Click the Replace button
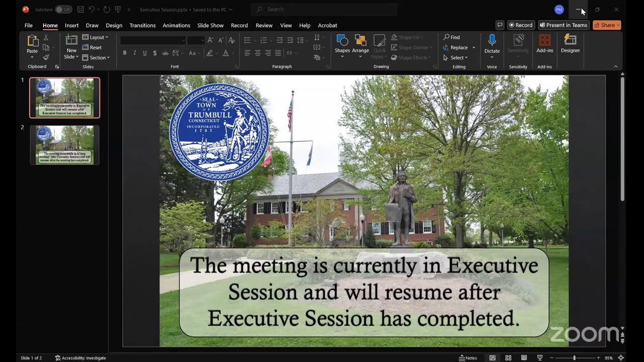Viewport: 644px width, 362px height. 456,47
